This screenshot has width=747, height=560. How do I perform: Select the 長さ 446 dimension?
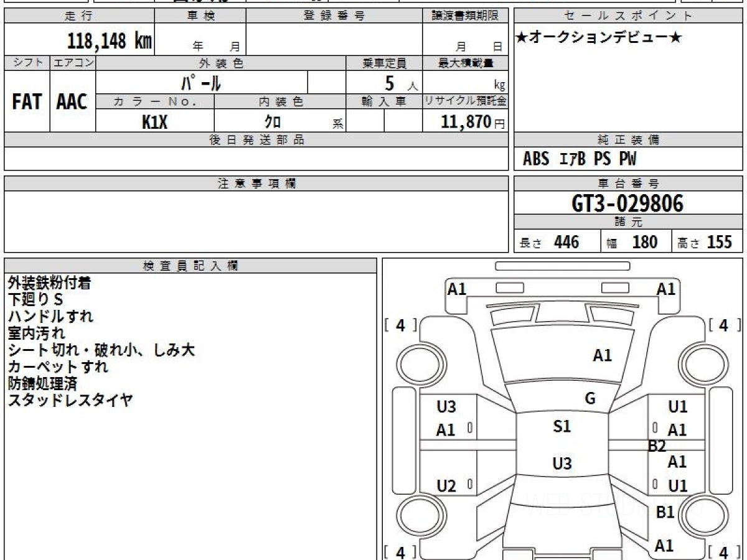[550, 242]
